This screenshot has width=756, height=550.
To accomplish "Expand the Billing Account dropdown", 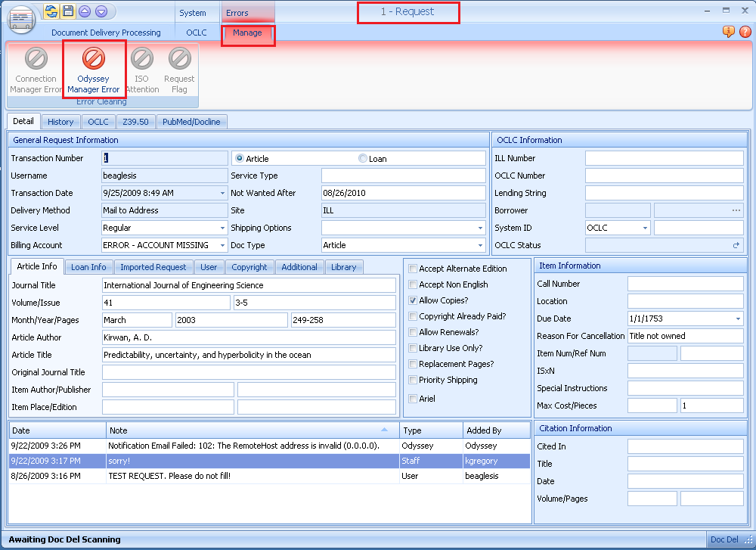I will 222,245.
